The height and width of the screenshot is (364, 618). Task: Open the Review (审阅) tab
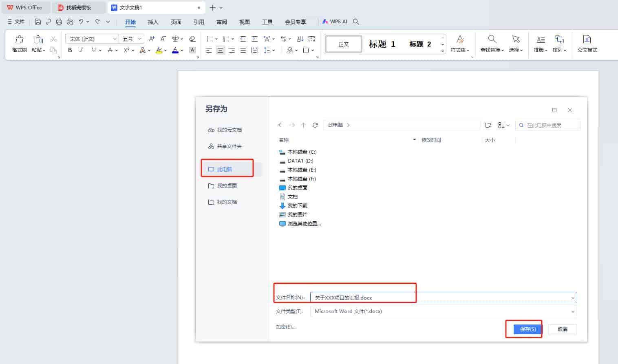[222, 22]
